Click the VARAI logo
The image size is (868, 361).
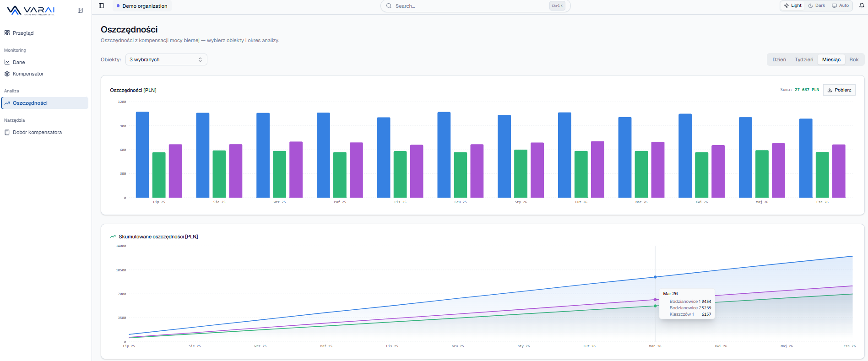(x=31, y=11)
